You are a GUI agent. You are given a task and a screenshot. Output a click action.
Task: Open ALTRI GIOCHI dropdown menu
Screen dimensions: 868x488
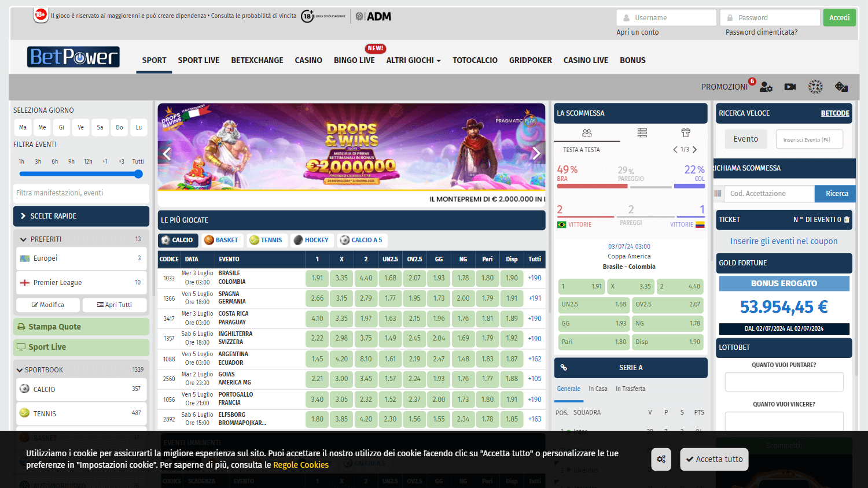click(x=413, y=60)
